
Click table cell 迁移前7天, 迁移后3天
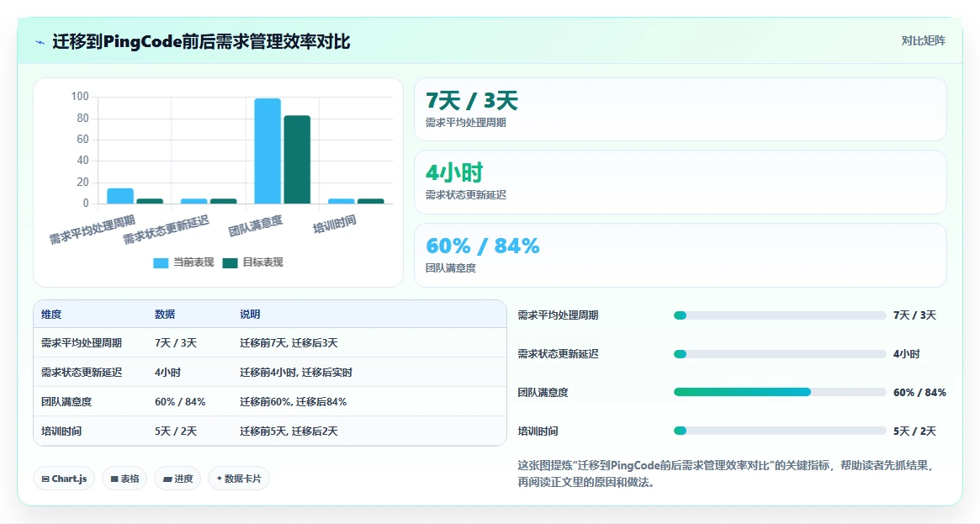click(x=289, y=343)
